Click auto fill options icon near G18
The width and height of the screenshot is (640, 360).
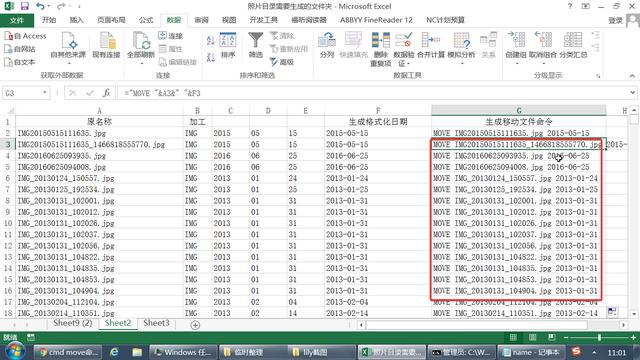click(x=612, y=312)
